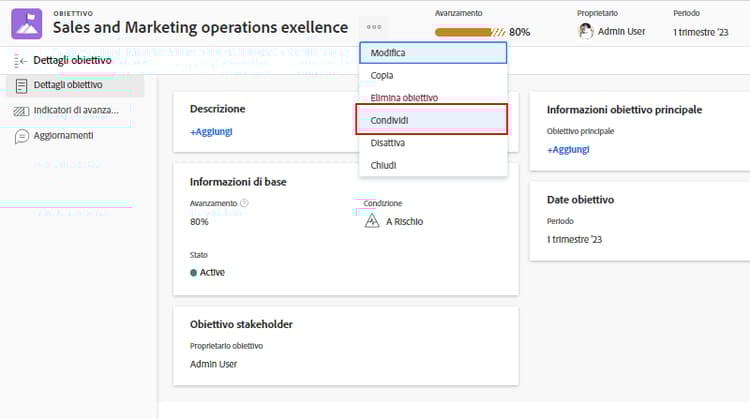Choose Disattiva from the menu
This screenshot has height=419, width=750.
(432, 143)
